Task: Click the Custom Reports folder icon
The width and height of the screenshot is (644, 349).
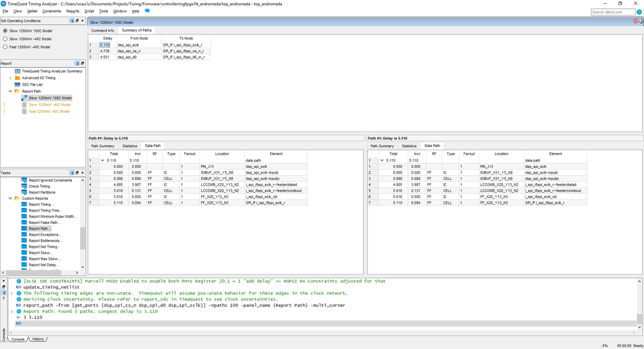Action: point(17,198)
